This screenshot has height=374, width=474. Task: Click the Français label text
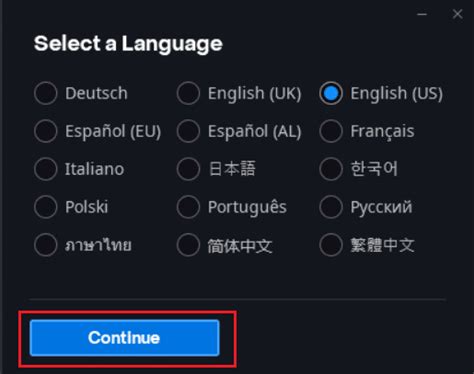[x=382, y=131]
